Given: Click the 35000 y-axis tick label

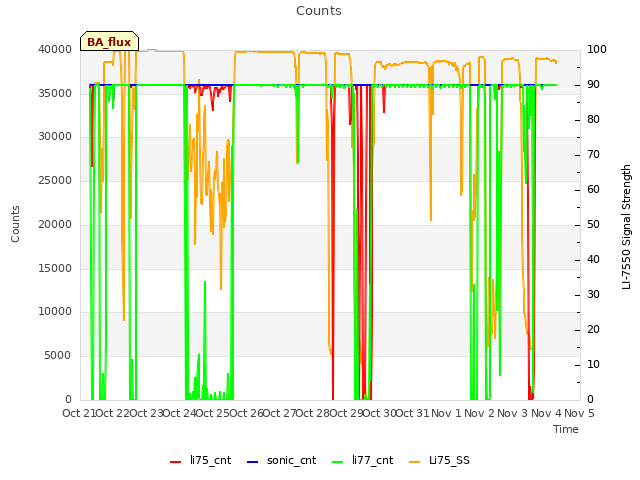Looking at the screenshot, I should 55,93.
